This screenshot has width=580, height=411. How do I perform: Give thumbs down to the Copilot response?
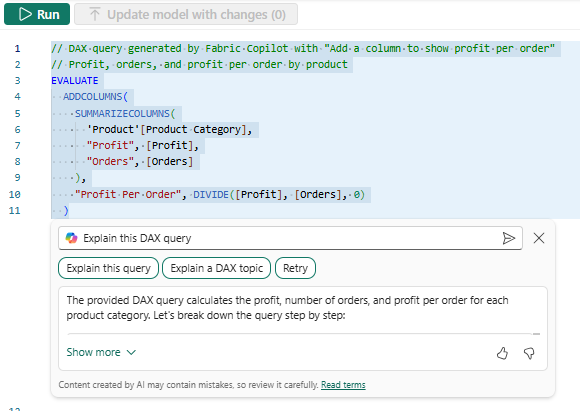(529, 353)
